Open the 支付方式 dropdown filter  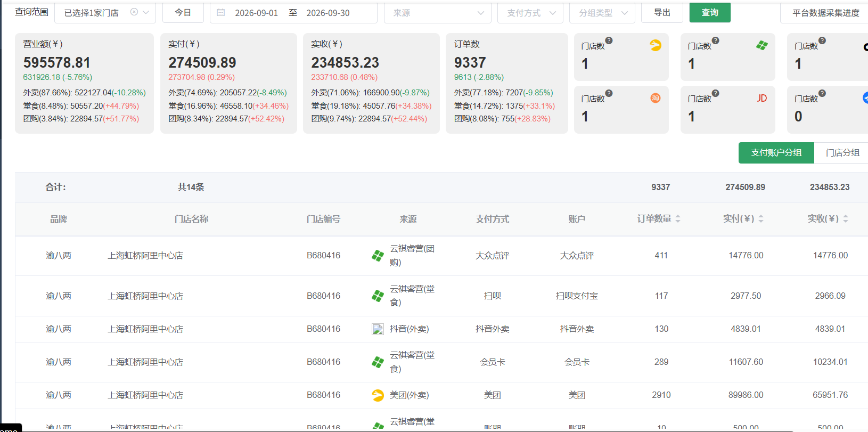pyautogui.click(x=530, y=13)
